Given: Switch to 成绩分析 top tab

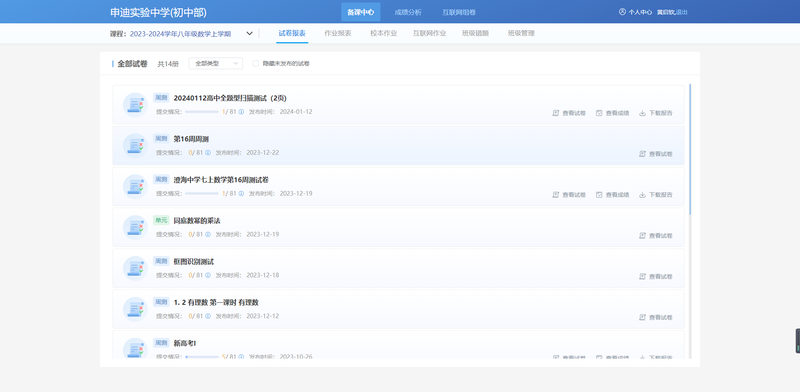Looking at the screenshot, I should [x=408, y=12].
